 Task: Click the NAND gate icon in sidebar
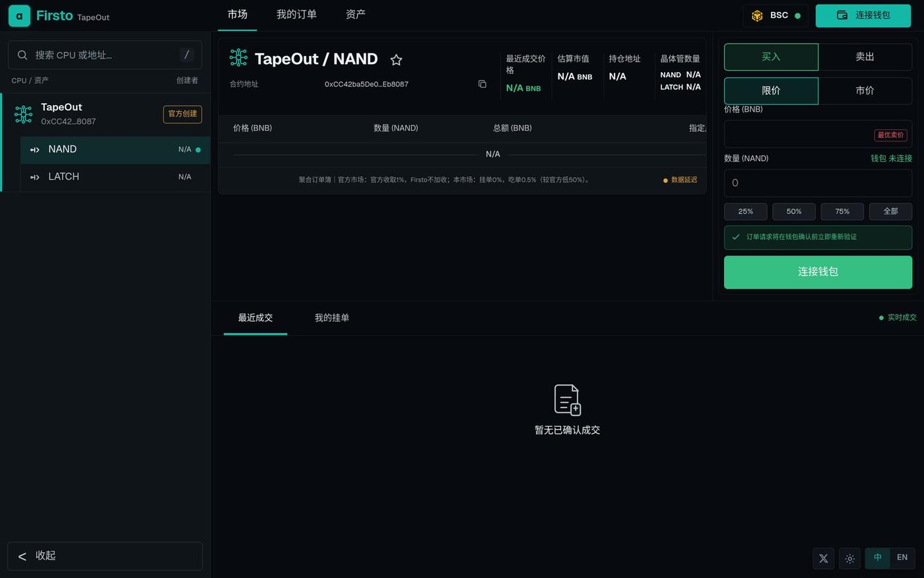tap(35, 150)
